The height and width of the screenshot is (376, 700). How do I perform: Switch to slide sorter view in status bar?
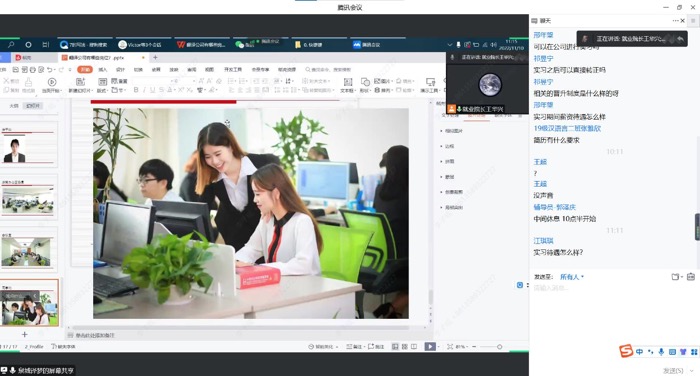[x=404, y=347]
